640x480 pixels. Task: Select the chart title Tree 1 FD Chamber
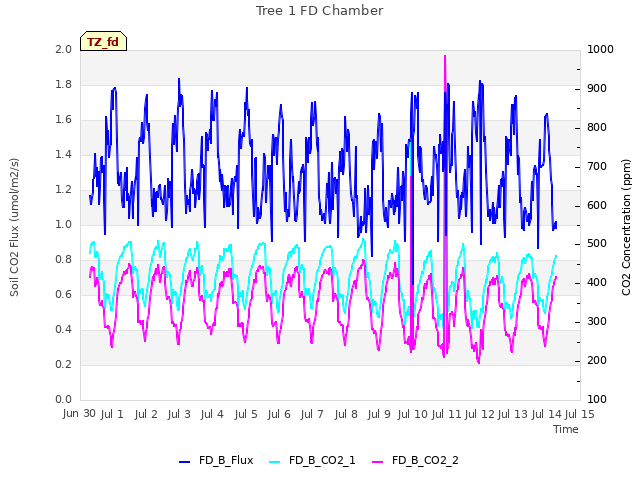[320, 11]
